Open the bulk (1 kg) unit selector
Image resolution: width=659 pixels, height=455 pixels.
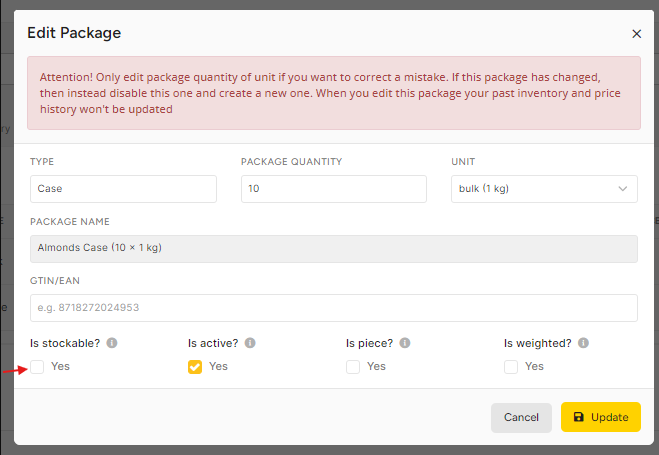544,189
